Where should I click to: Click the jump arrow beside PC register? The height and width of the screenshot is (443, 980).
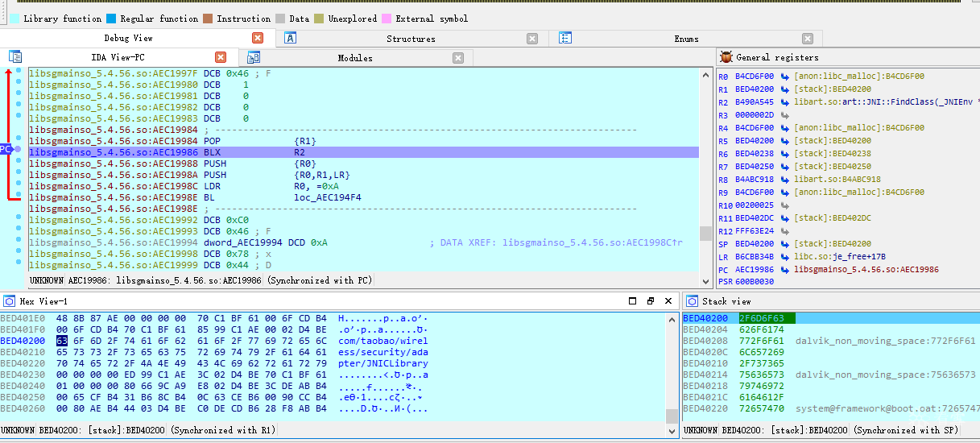pyautogui.click(x=784, y=270)
